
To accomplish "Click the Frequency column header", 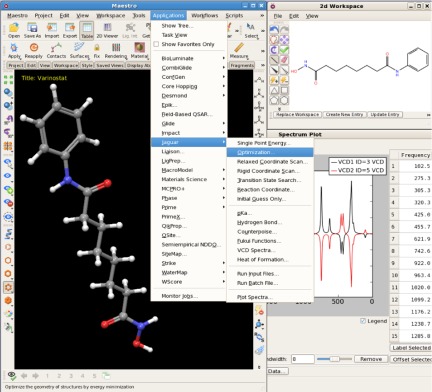I will 415,155.
